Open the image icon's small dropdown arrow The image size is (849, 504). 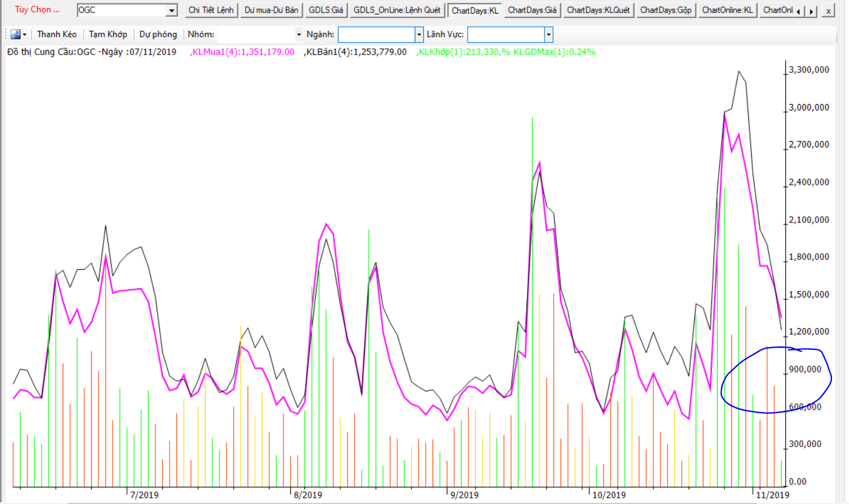pyautogui.click(x=24, y=35)
